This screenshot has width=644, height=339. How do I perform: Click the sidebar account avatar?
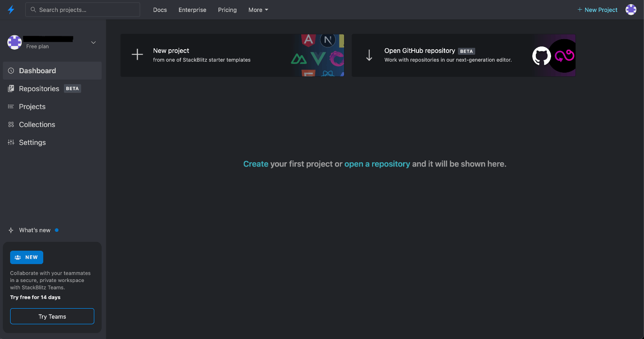tap(15, 42)
